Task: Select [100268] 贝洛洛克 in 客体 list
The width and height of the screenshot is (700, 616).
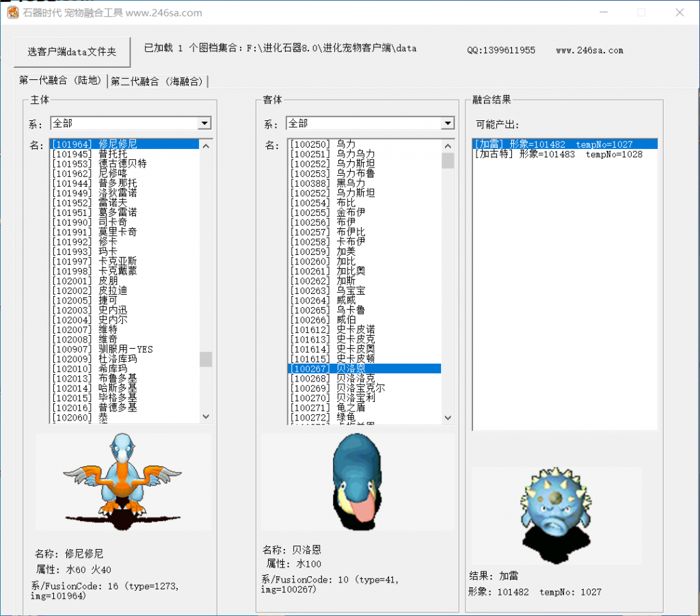Action: [365, 379]
